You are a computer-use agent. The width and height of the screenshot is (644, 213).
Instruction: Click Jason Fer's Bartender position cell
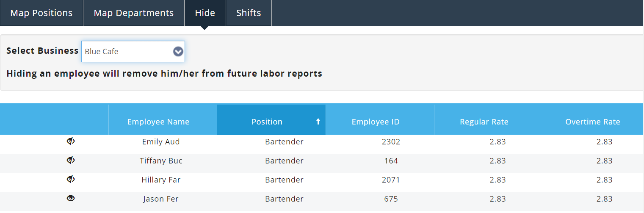(x=284, y=199)
